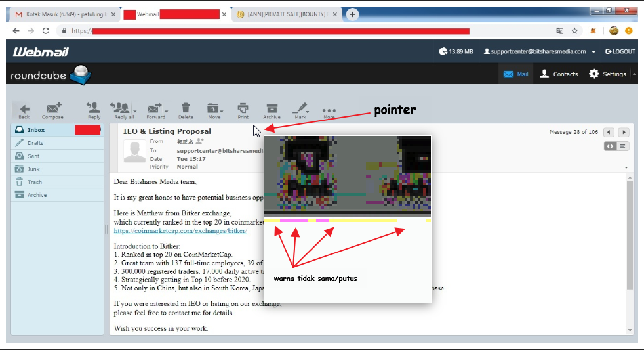Bookmark this page with the star

point(574,31)
